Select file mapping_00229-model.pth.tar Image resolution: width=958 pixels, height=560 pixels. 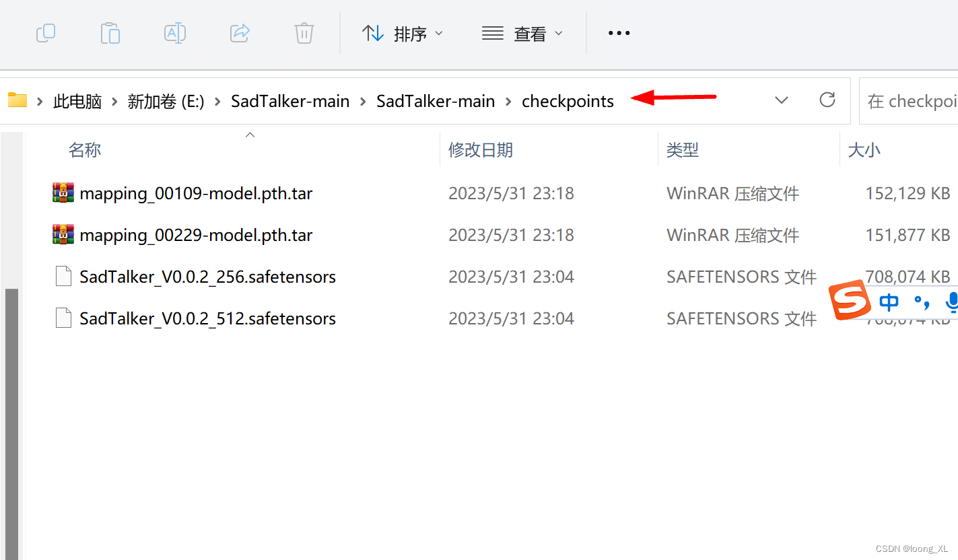(196, 236)
